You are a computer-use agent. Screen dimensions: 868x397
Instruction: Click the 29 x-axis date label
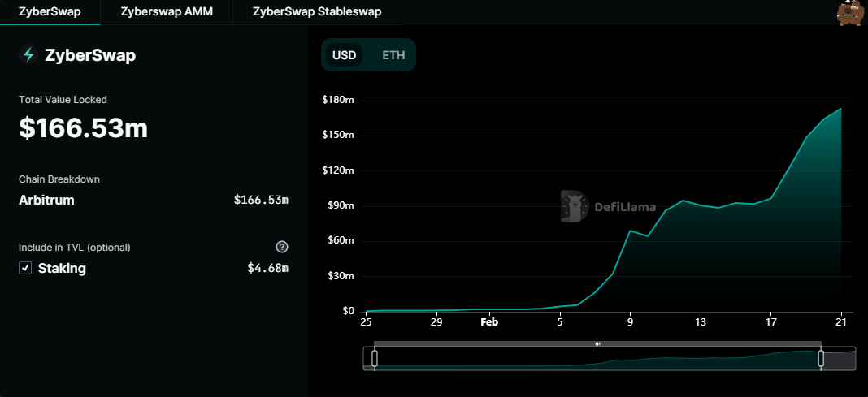pyautogui.click(x=436, y=321)
